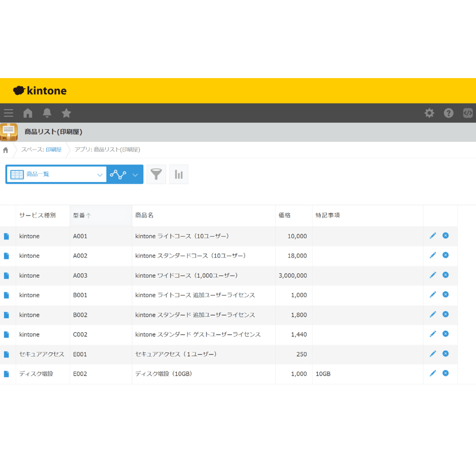Click the 商品リスト app icon
The height and width of the screenshot is (476, 476).
click(x=9, y=132)
